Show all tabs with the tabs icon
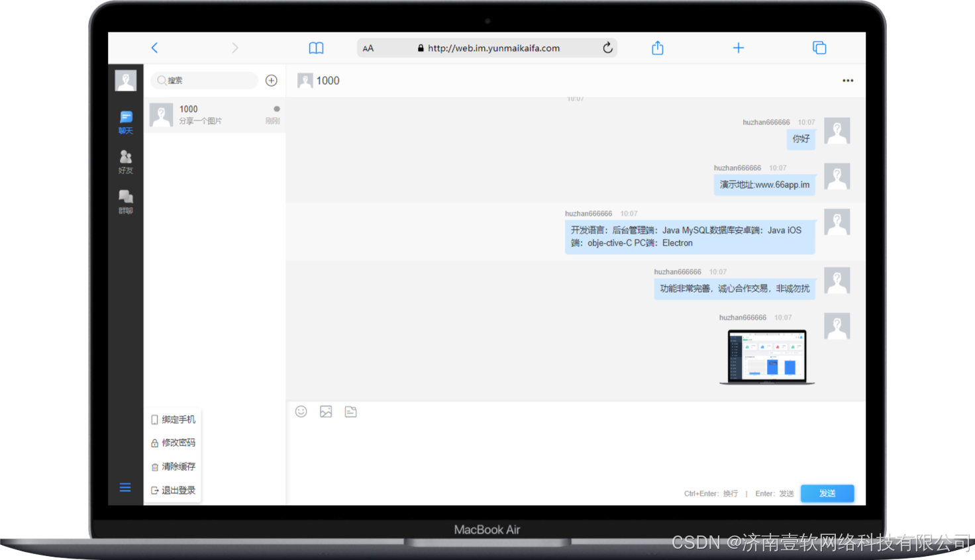This screenshot has height=560, width=975. click(x=819, y=48)
